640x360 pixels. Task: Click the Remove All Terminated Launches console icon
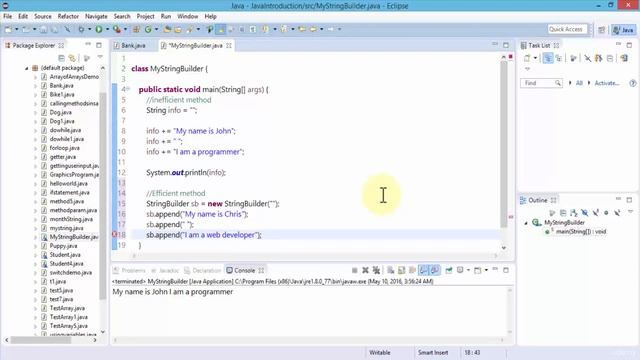[376, 270]
